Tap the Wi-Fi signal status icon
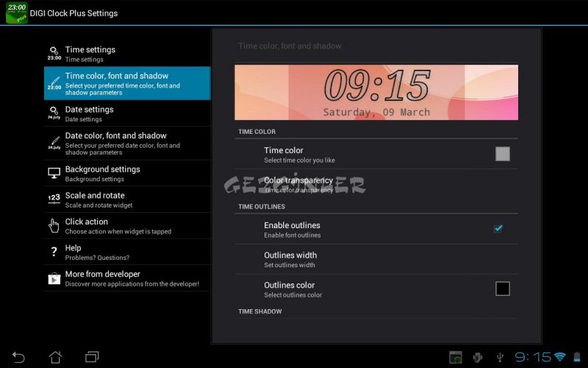 pos(560,357)
